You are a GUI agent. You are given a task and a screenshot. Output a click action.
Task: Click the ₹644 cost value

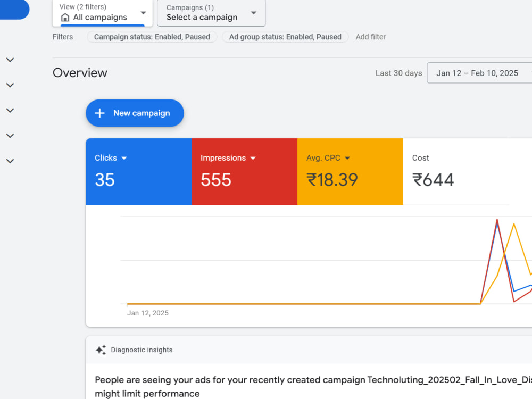tap(433, 180)
